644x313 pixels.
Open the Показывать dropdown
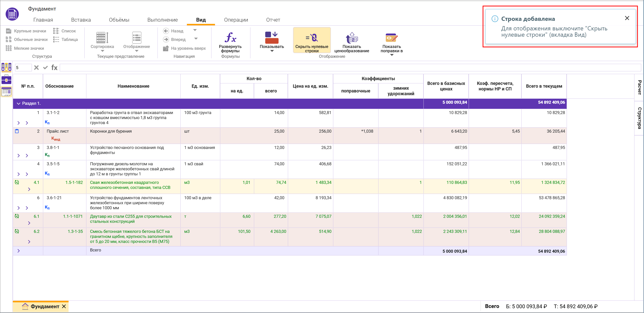272,51
